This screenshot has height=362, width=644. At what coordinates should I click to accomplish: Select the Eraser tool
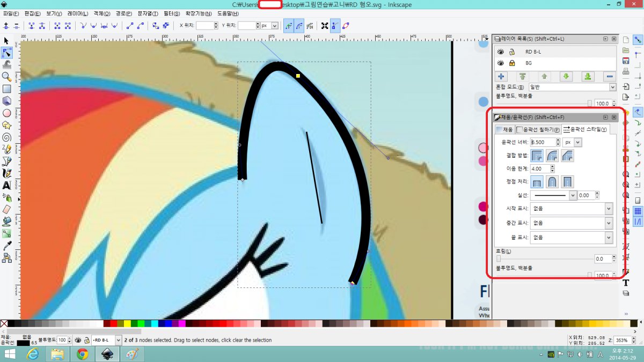click(x=6, y=209)
